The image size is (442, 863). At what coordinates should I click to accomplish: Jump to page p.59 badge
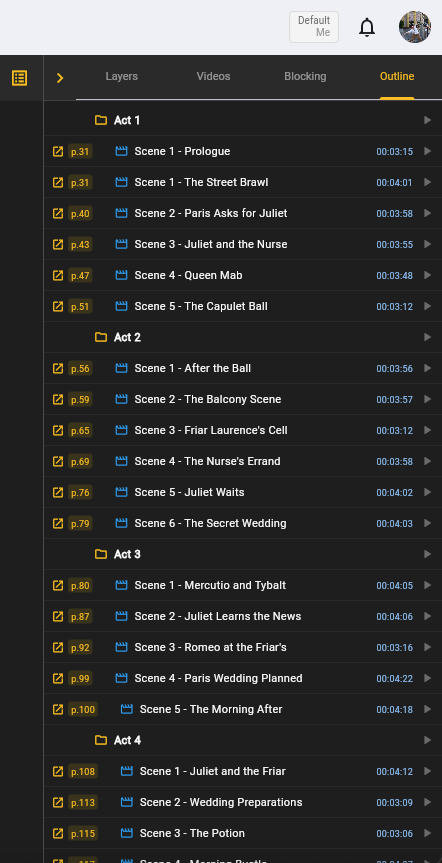click(x=80, y=399)
